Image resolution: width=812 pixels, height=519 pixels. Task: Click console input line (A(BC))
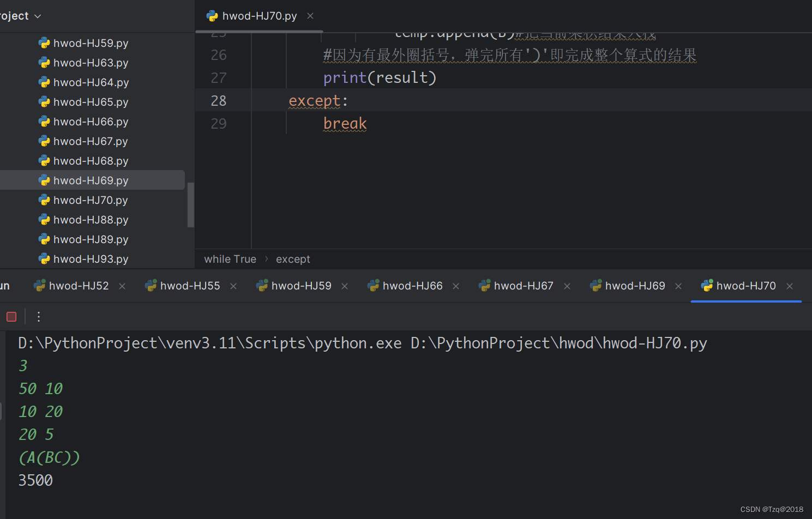point(49,457)
